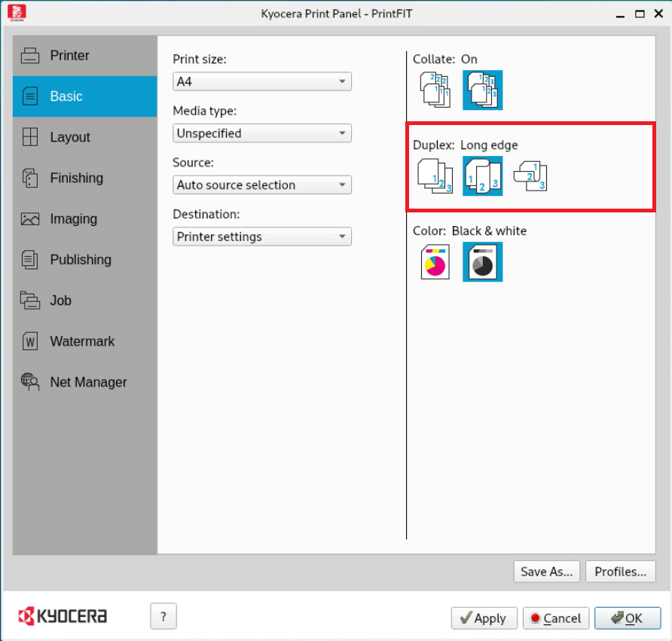Click the Layout grid icon
This screenshot has height=641, width=672.
coord(30,137)
